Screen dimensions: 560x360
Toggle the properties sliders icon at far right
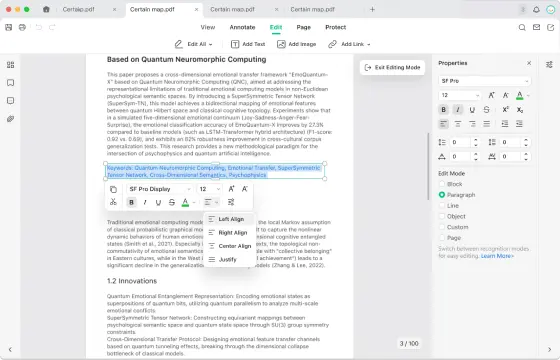point(549,65)
